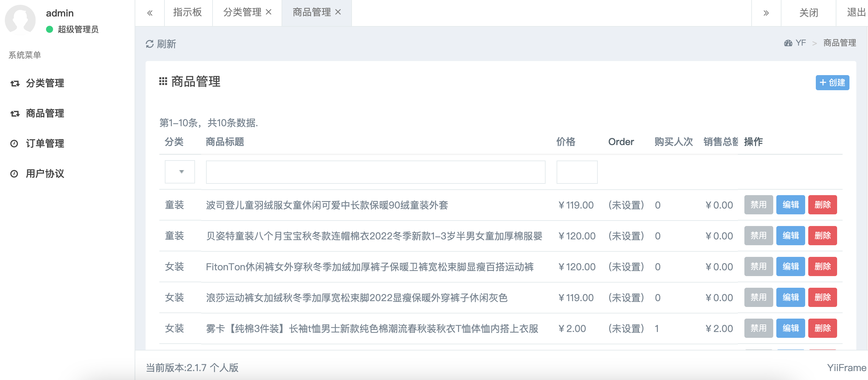Click the grid icon beside 商品管理 heading
The width and height of the screenshot is (868, 380).
point(163,81)
